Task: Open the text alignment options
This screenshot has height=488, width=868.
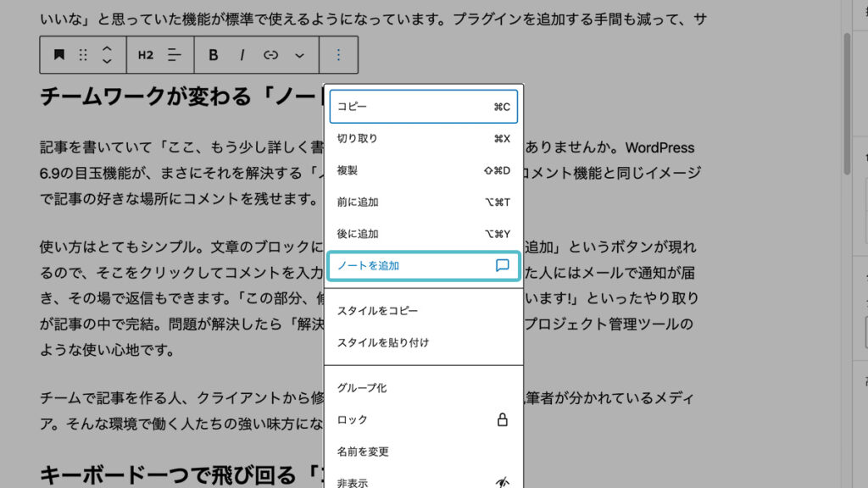Action: click(x=175, y=55)
